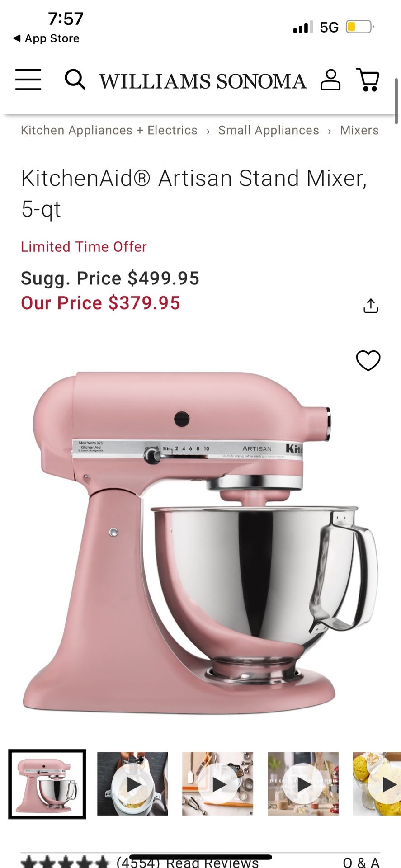Open the Q & A section
The image size is (401, 868).
(361, 862)
